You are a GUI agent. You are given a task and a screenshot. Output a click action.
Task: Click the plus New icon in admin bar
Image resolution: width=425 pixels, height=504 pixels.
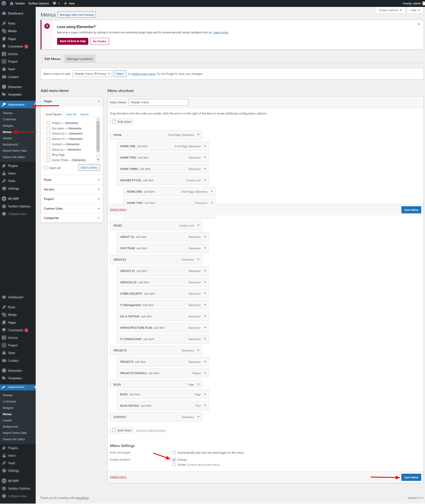[x=65, y=3]
